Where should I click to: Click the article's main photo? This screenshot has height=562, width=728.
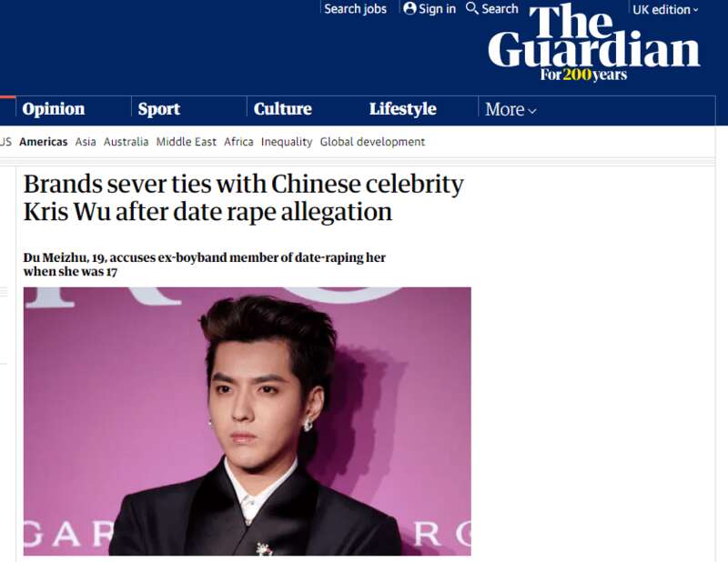click(247, 421)
